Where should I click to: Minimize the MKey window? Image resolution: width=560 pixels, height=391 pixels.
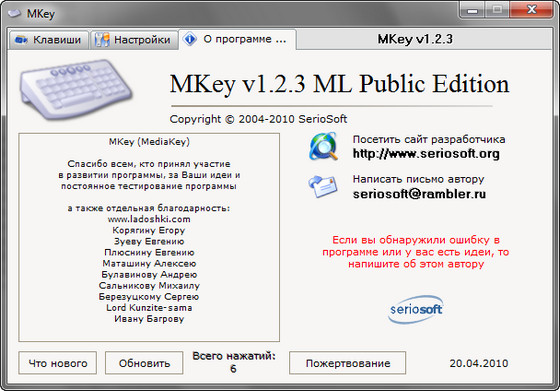(x=472, y=10)
